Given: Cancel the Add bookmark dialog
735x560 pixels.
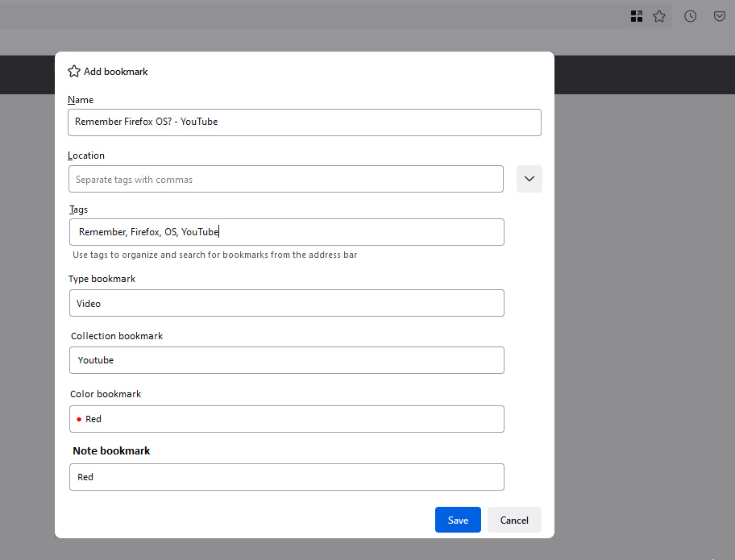Looking at the screenshot, I should click(514, 520).
